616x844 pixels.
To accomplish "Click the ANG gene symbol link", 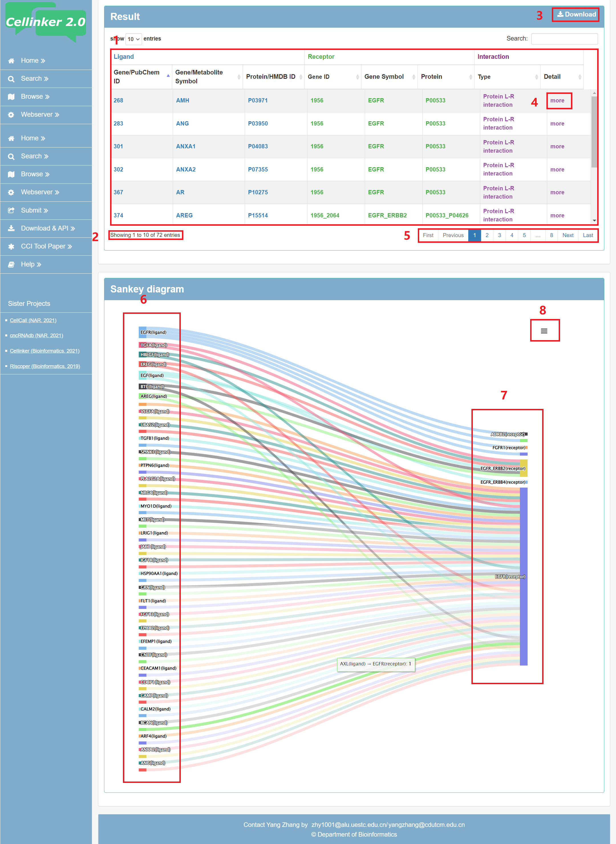I will [x=182, y=124].
